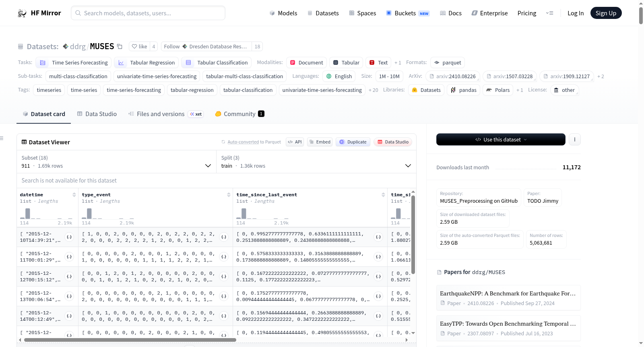Image resolution: width=644 pixels, height=347 pixels.
Task: Open the EarthquakeNPP paper card
Action: pos(508,298)
